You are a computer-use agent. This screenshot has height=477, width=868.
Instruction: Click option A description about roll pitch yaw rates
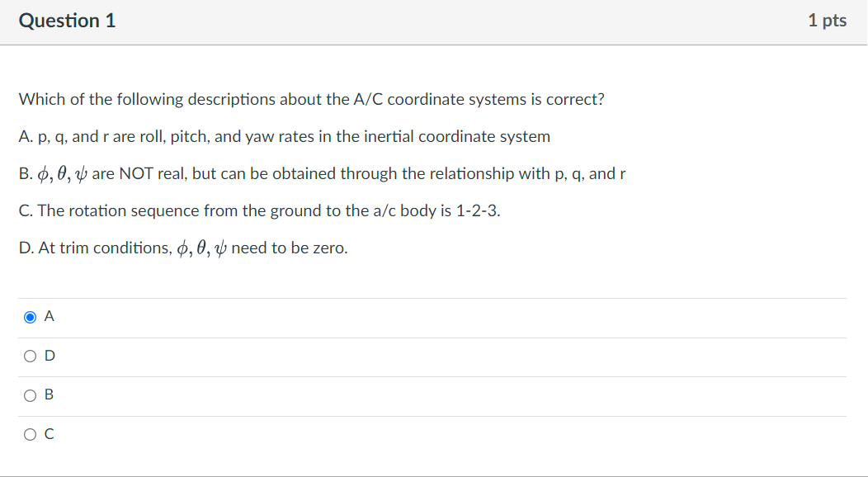tap(285, 136)
